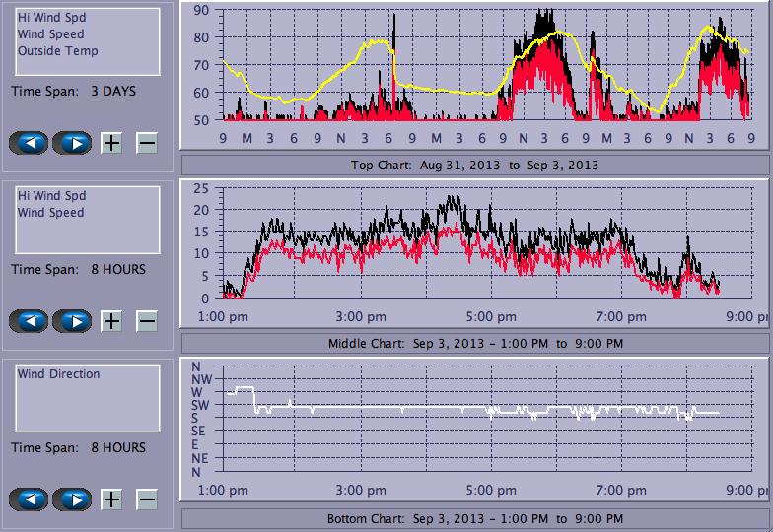Decrease the top chart time span with minus
The width and height of the screenshot is (773, 532).
pos(146,143)
